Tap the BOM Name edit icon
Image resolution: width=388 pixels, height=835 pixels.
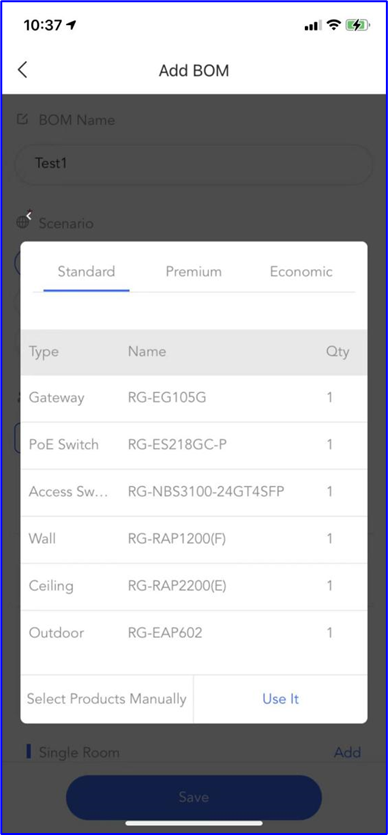tap(22, 119)
